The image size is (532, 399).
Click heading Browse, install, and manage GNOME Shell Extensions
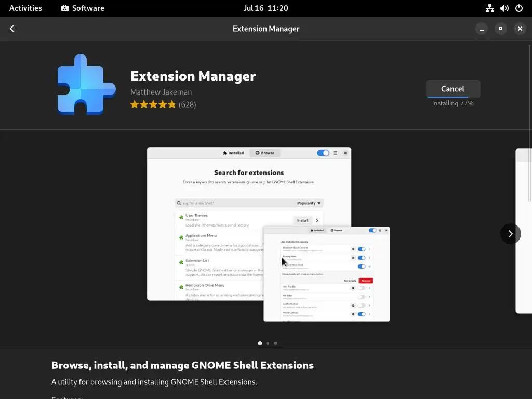[182, 365]
